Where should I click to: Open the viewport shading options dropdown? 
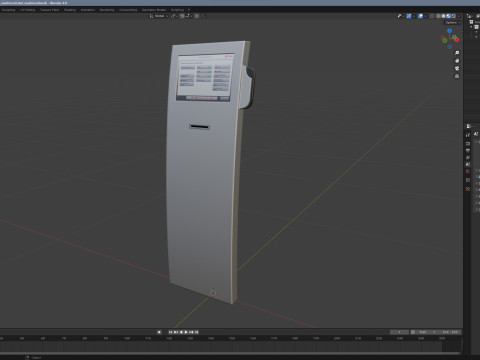[459, 16]
